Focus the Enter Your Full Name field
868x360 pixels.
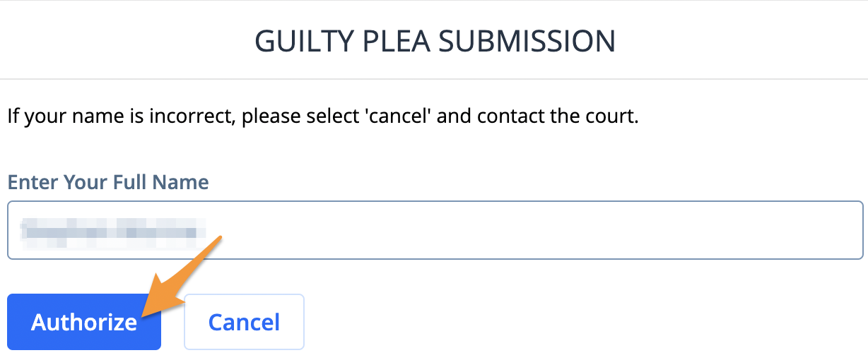click(x=435, y=230)
